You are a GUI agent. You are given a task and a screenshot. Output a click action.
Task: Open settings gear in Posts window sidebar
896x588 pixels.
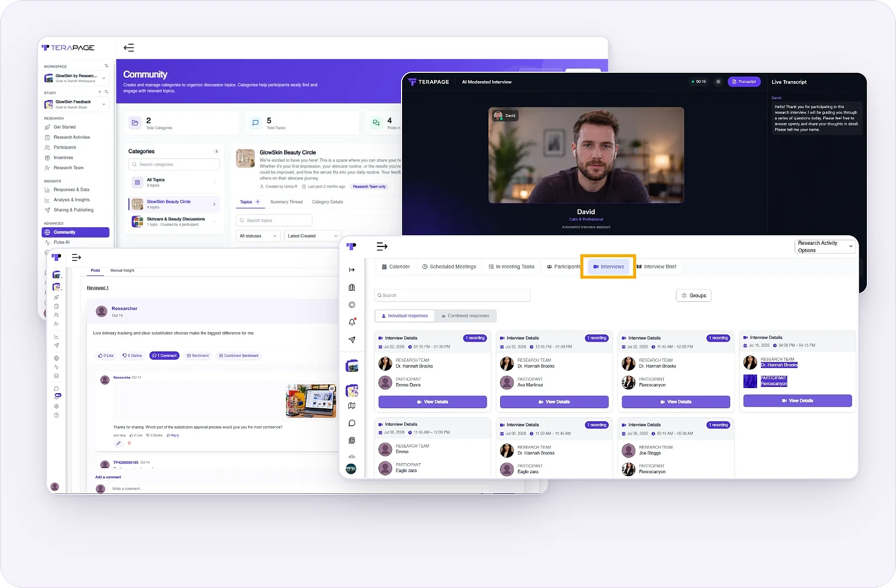tap(57, 406)
